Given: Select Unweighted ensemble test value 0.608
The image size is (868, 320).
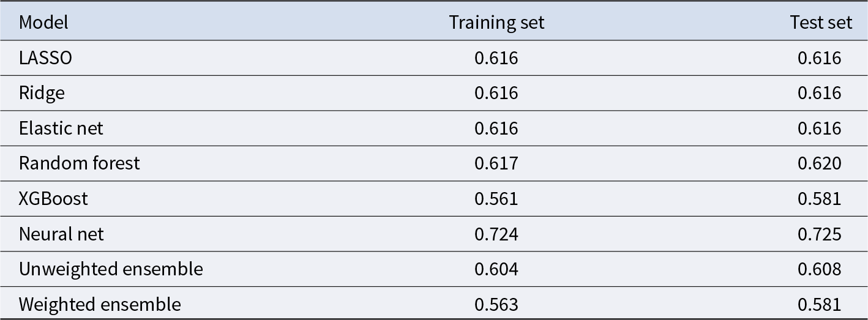Looking at the screenshot, I should 820,269.
